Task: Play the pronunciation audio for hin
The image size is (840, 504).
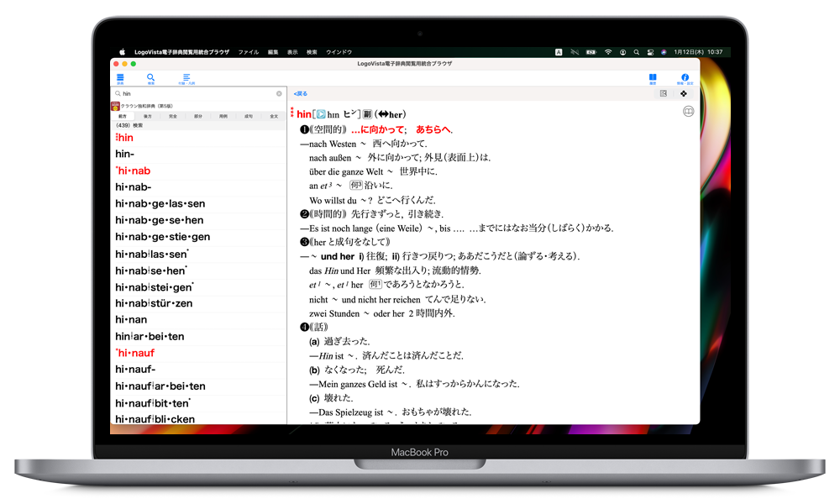Action: pyautogui.click(x=320, y=114)
